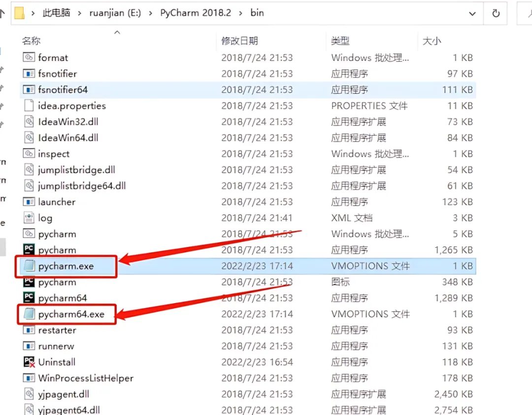
Task: Go to PyCharm 2018.2 breadcrumb folder
Action: pyautogui.click(x=196, y=13)
